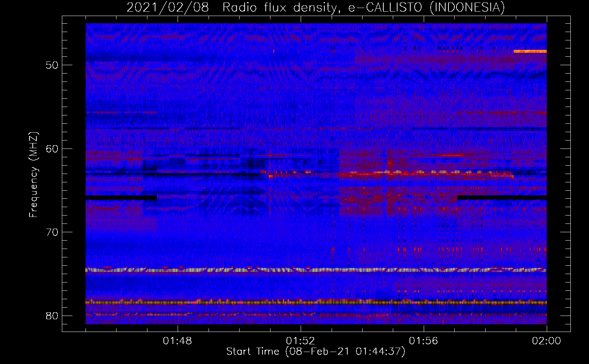Click the 'Start Time (08-Feb-21 01:44:37)' label
The height and width of the screenshot is (364, 589).
coord(316,352)
